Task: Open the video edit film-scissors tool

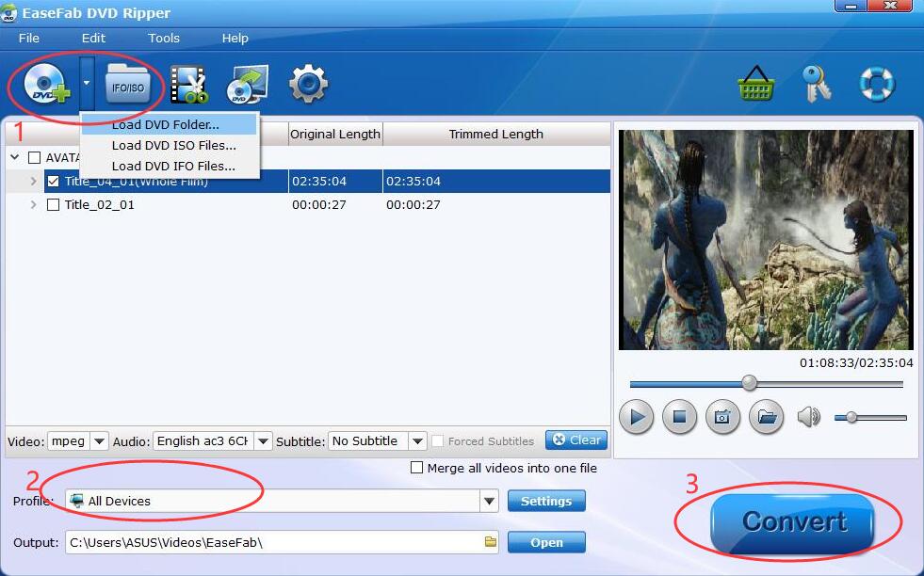Action: point(188,85)
